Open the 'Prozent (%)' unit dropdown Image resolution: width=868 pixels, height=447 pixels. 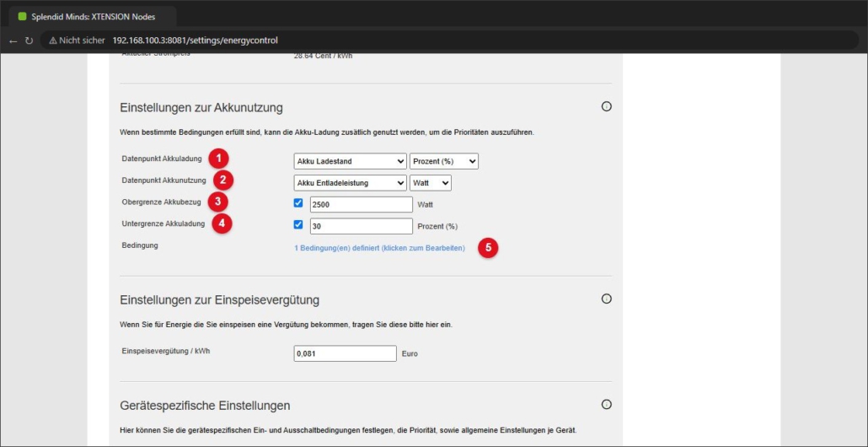444,161
